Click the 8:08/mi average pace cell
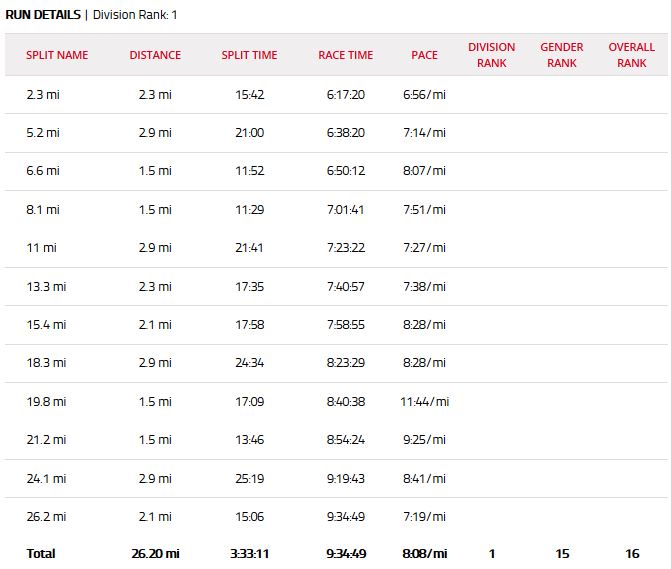Screen dimensions: 671x569 424,553
